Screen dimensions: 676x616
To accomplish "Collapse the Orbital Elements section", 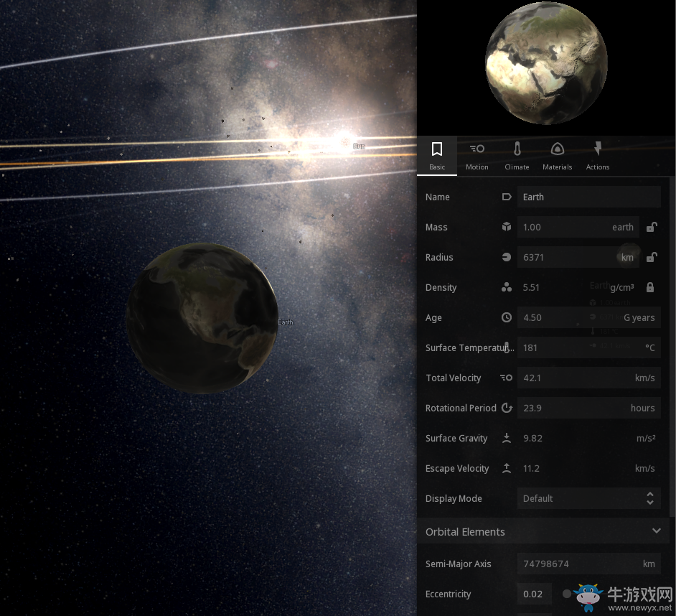I will coord(656,531).
